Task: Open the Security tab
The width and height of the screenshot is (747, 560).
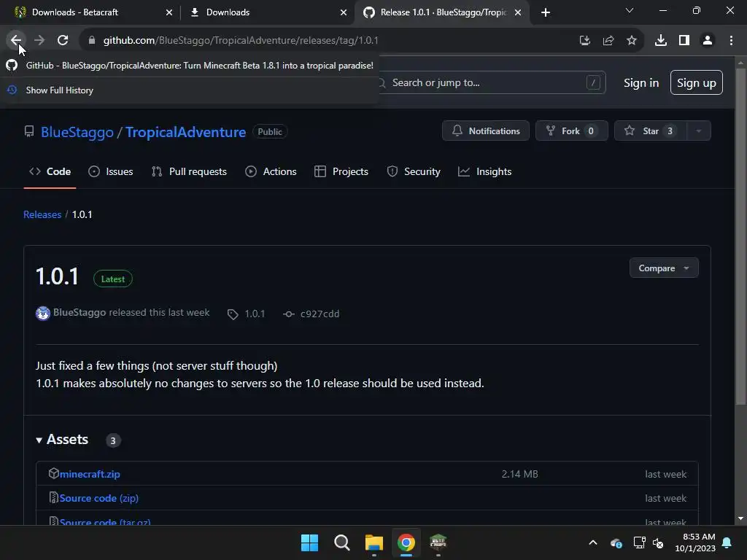Action: [x=414, y=171]
